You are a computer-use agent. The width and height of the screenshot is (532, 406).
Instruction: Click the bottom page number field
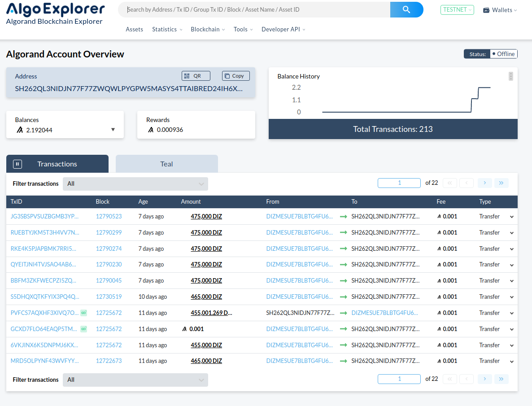(399, 379)
